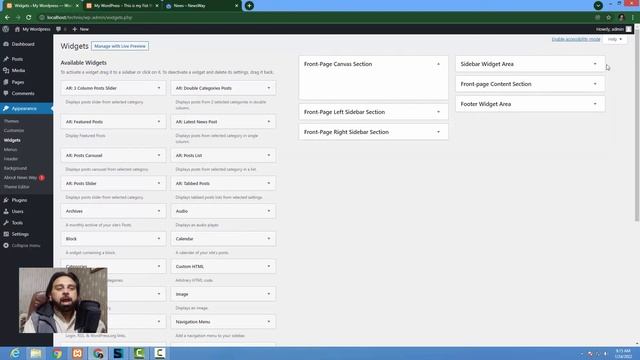
Task: Open Comments in the admin sidebar
Action: click(x=23, y=93)
